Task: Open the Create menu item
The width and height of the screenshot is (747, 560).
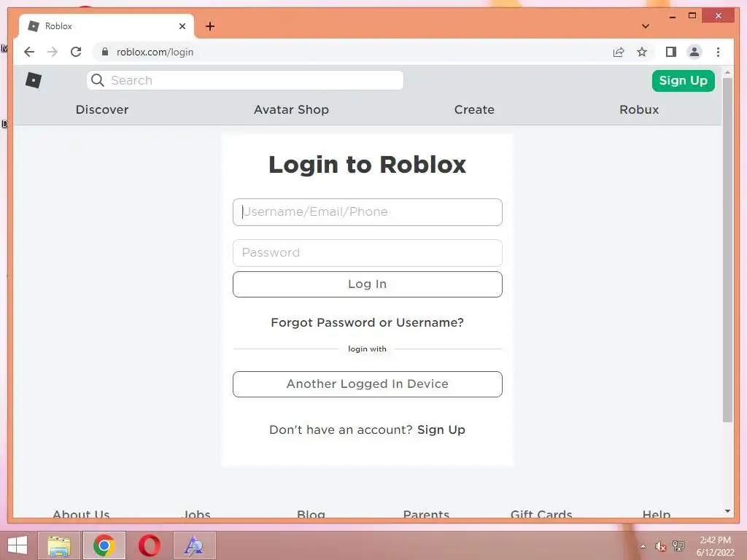Action: tap(474, 109)
